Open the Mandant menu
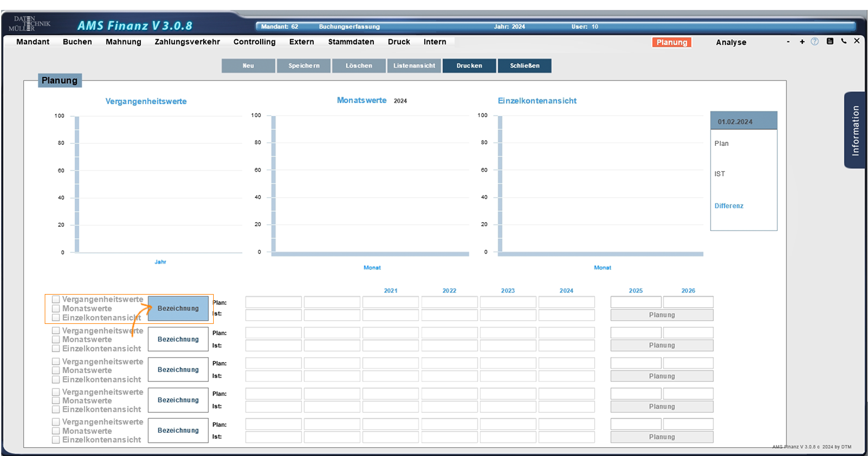 33,42
